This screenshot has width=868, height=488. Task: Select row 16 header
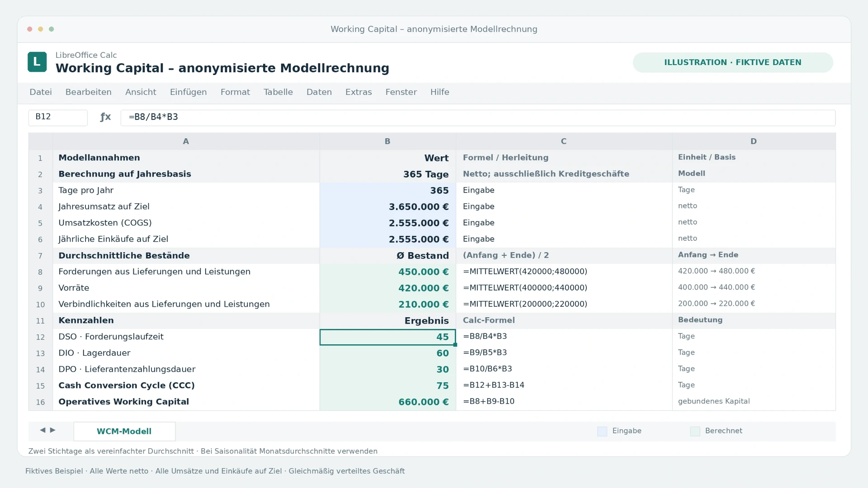(41, 402)
